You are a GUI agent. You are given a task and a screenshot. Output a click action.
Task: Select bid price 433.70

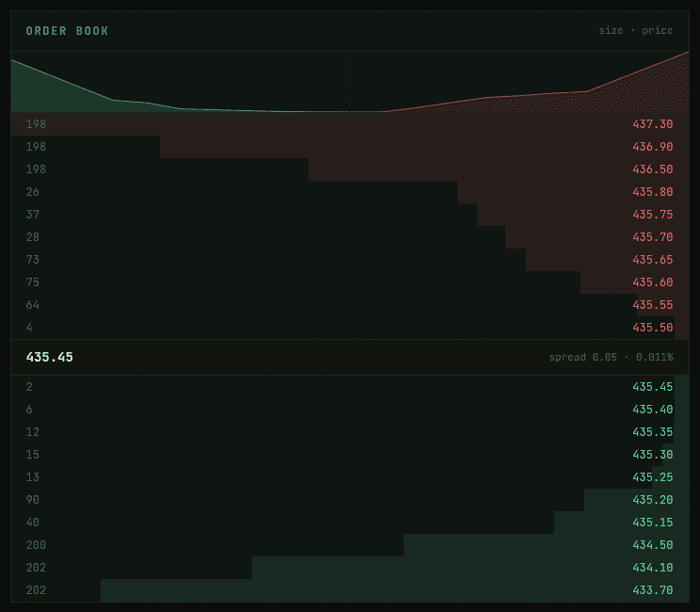click(x=652, y=590)
